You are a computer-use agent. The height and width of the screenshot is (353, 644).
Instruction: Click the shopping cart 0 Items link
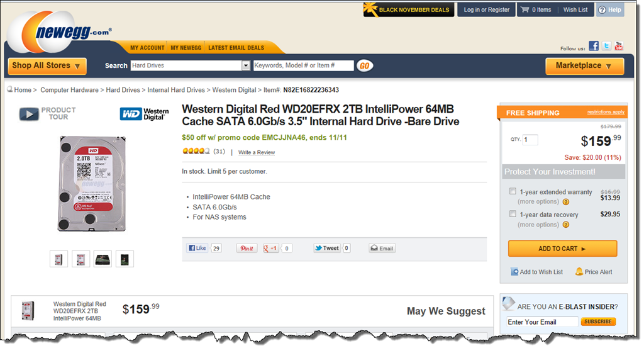pos(536,10)
